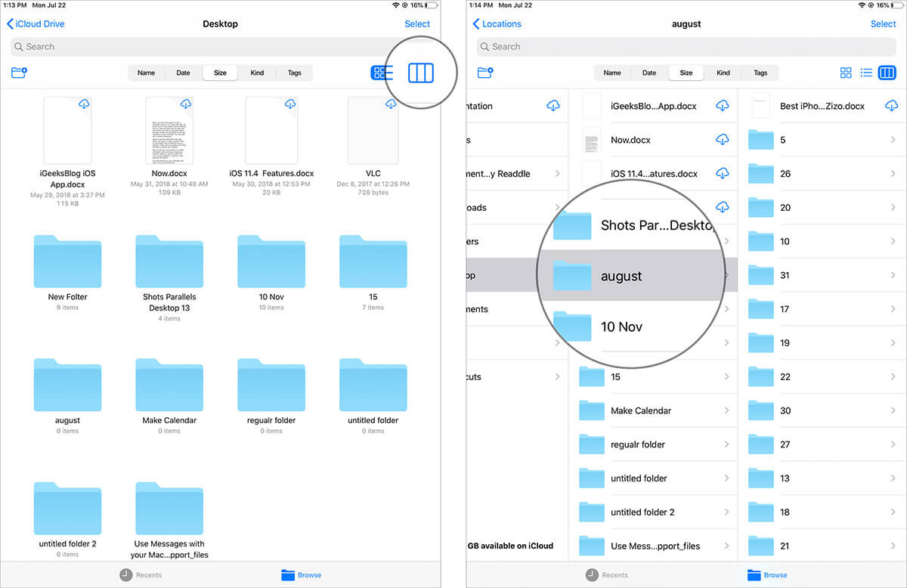Download iGeeksBlog iOS App.docx via cloud icon in grid
907x588 pixels.
[x=84, y=104]
